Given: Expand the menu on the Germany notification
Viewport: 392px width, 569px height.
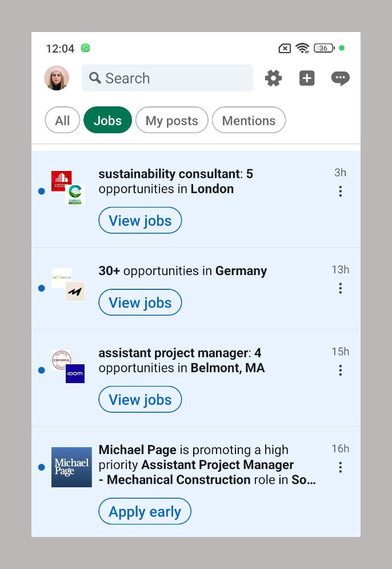Looking at the screenshot, I should (340, 288).
